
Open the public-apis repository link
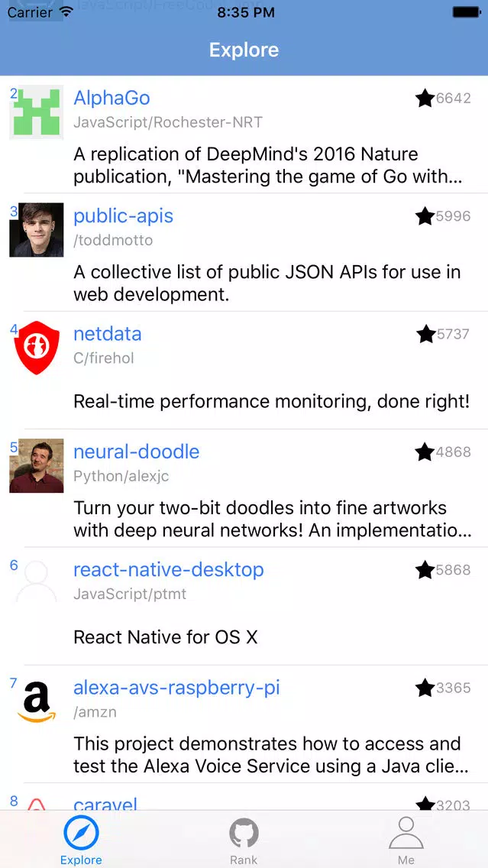point(124,216)
